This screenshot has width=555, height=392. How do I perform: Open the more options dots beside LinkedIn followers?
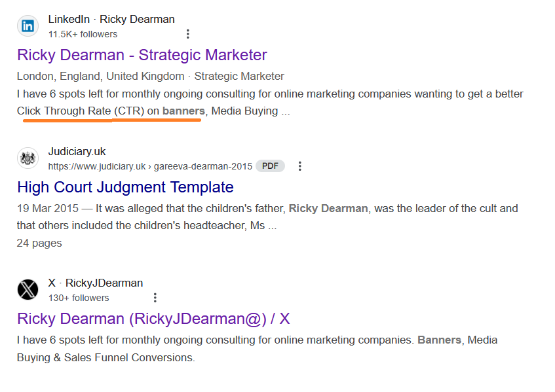188,34
